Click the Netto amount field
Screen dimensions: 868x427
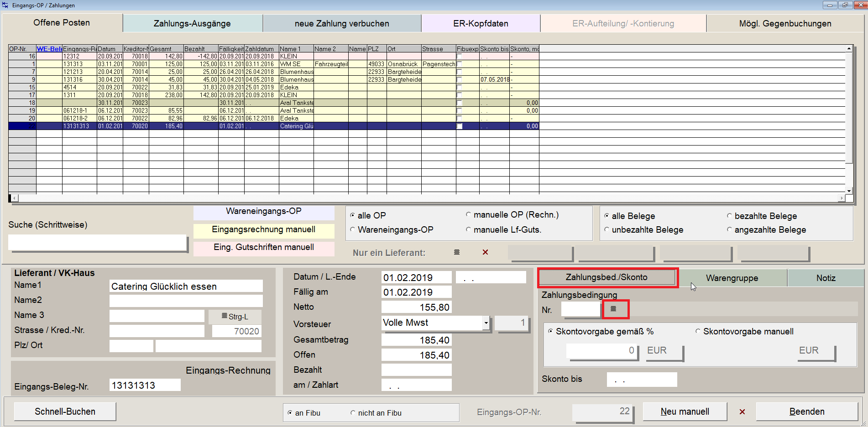tap(417, 307)
